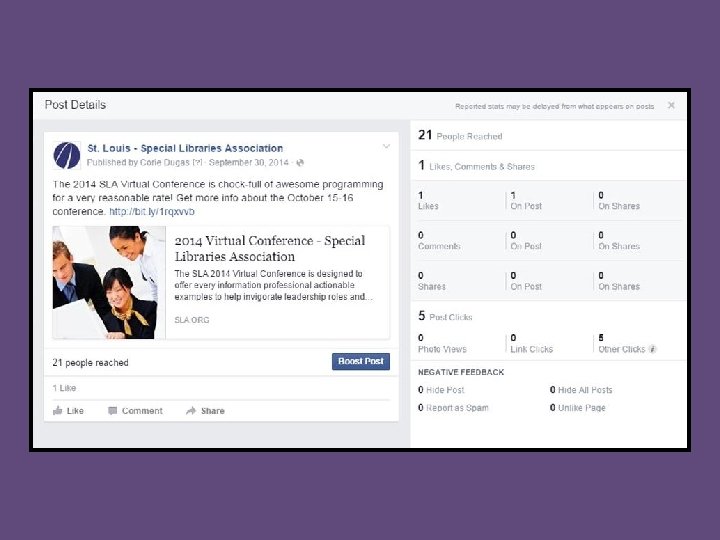The height and width of the screenshot is (540, 720).
Task: Click the Hide All Posts feedback item
Action: click(581, 390)
